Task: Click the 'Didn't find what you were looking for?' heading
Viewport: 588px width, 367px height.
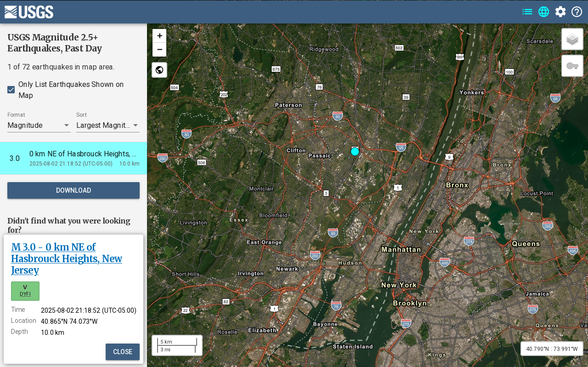Action: (69, 225)
